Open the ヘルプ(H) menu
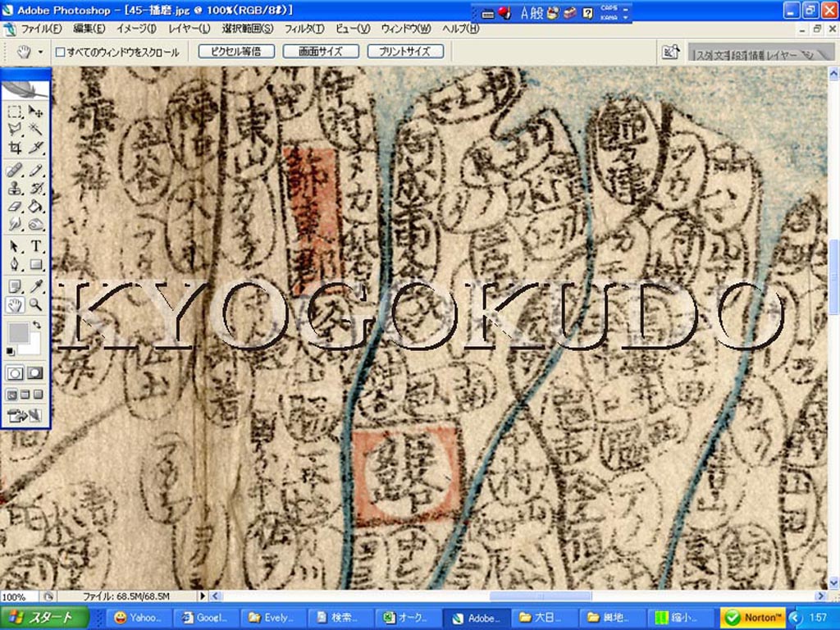The image size is (840, 630). 460,29
